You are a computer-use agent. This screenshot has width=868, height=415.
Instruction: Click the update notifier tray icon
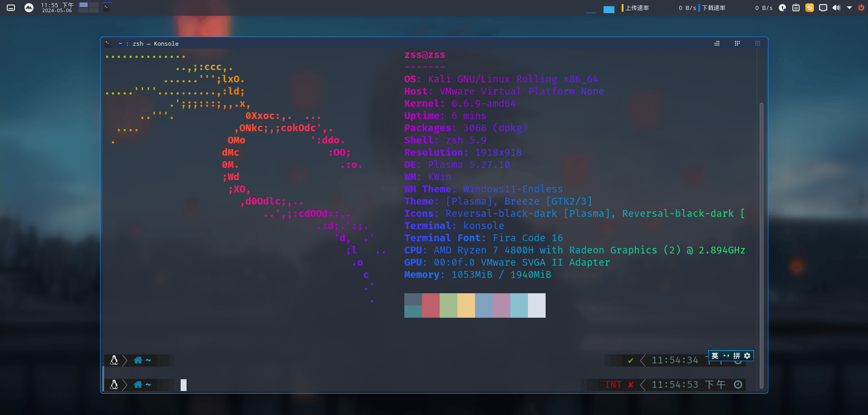click(782, 8)
